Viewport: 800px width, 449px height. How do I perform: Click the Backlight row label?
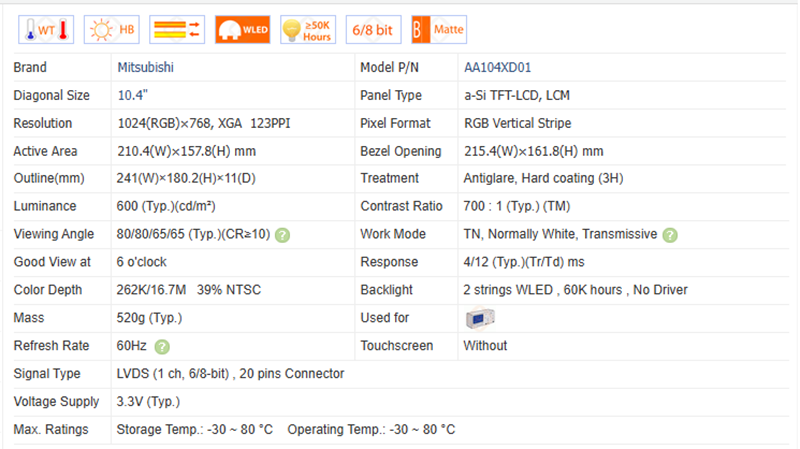pyautogui.click(x=386, y=290)
